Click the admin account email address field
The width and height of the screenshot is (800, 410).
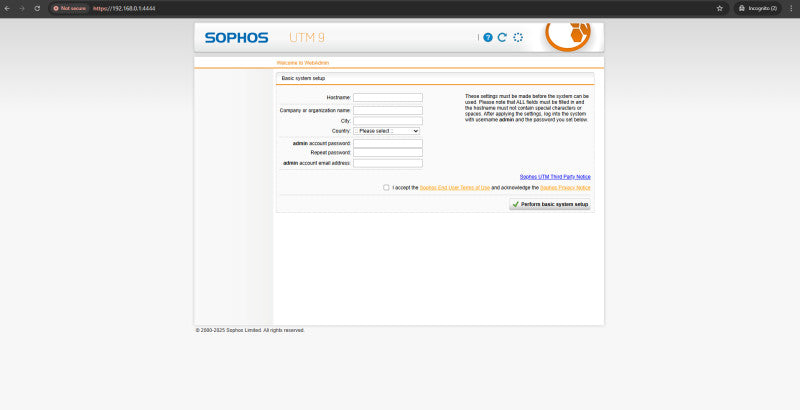click(388, 163)
